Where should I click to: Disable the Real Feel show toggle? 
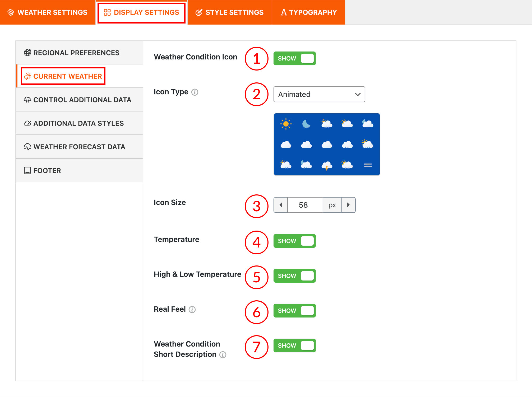pyautogui.click(x=294, y=311)
